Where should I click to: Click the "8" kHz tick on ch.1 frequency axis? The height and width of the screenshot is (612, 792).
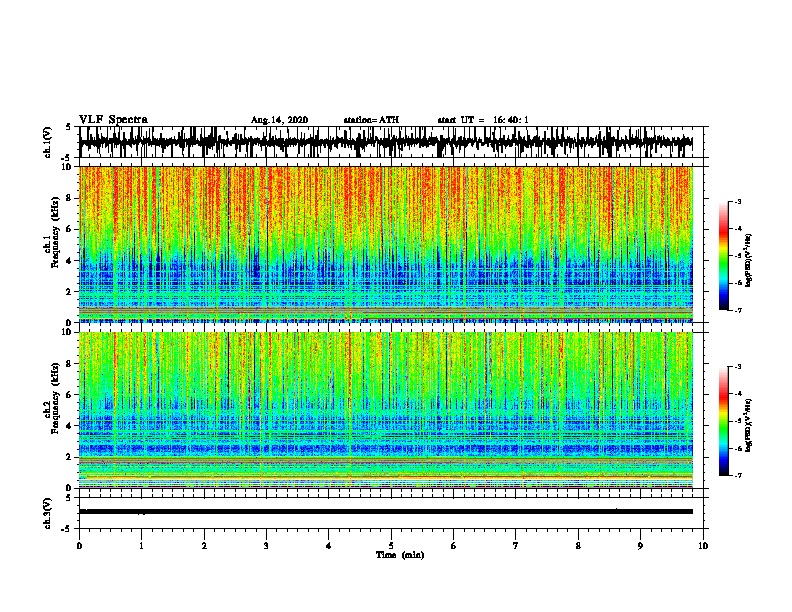coord(69,198)
